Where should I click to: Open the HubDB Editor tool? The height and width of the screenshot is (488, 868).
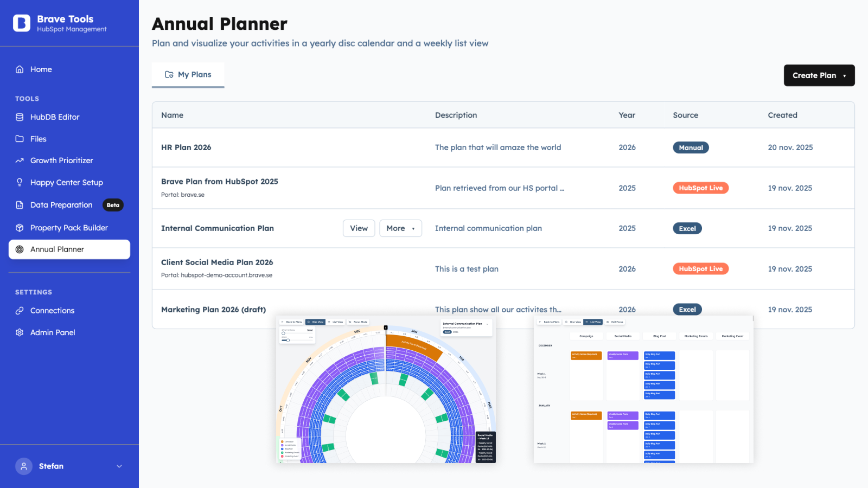[54, 117]
